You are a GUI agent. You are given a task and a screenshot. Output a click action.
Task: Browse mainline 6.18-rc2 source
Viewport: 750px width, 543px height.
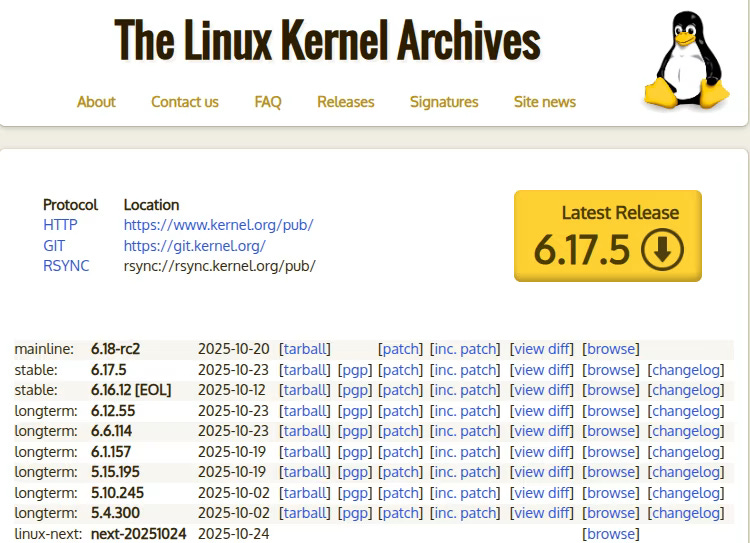610,349
